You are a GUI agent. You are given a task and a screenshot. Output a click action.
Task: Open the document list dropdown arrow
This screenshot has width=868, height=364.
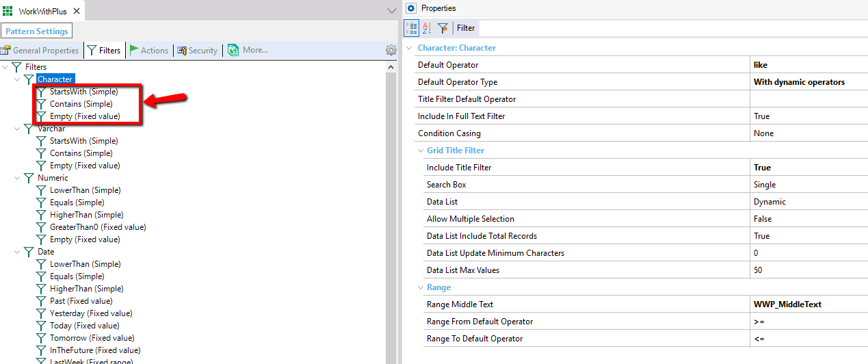(x=391, y=11)
